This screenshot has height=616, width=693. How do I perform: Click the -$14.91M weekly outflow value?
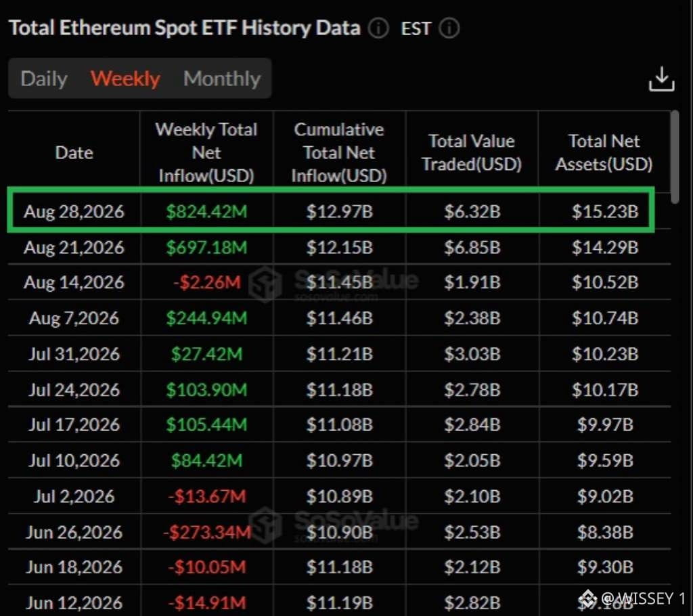tap(207, 603)
